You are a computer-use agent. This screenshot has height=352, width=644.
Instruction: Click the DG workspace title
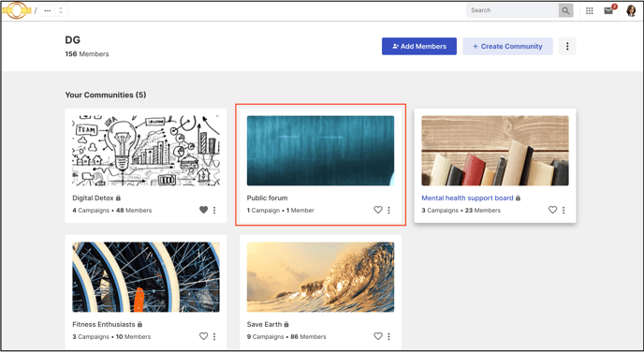tap(72, 40)
